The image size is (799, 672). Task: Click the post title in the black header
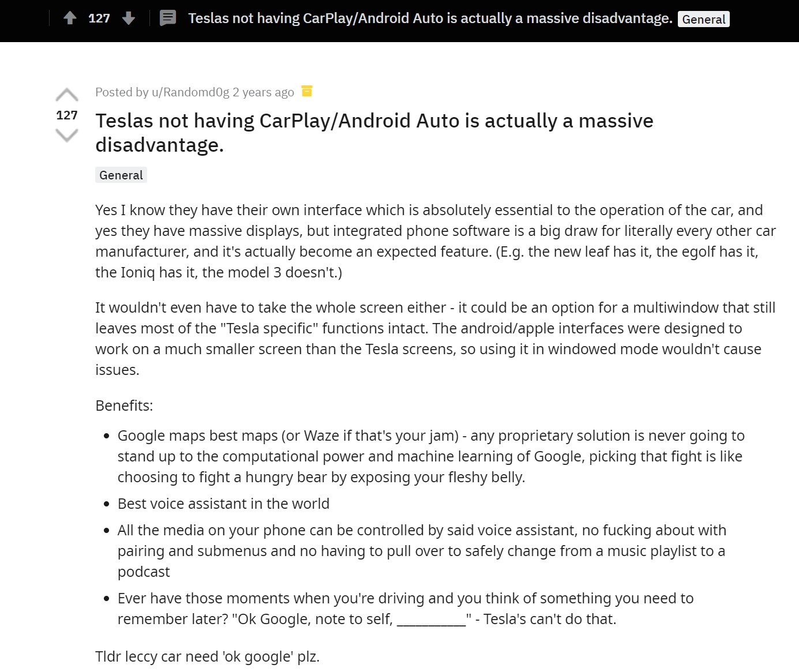[430, 18]
